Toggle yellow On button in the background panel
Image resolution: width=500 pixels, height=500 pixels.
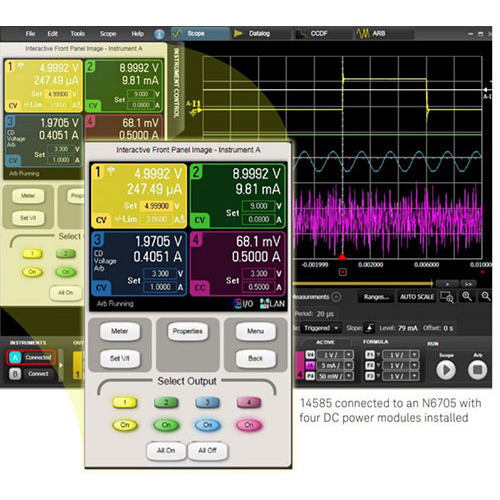(32, 272)
